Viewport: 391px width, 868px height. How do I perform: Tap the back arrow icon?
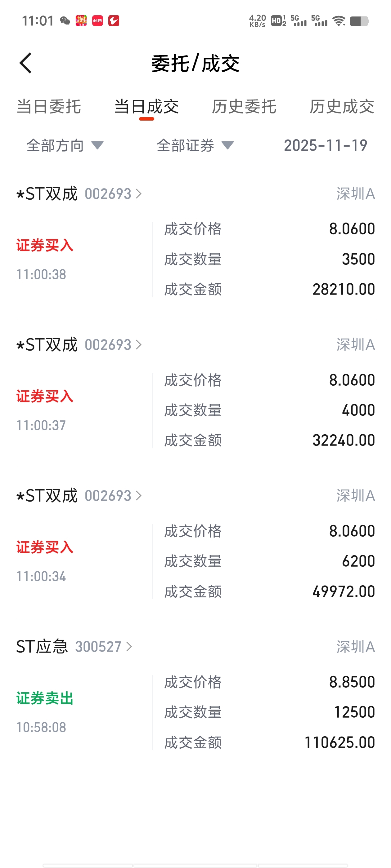[x=26, y=63]
